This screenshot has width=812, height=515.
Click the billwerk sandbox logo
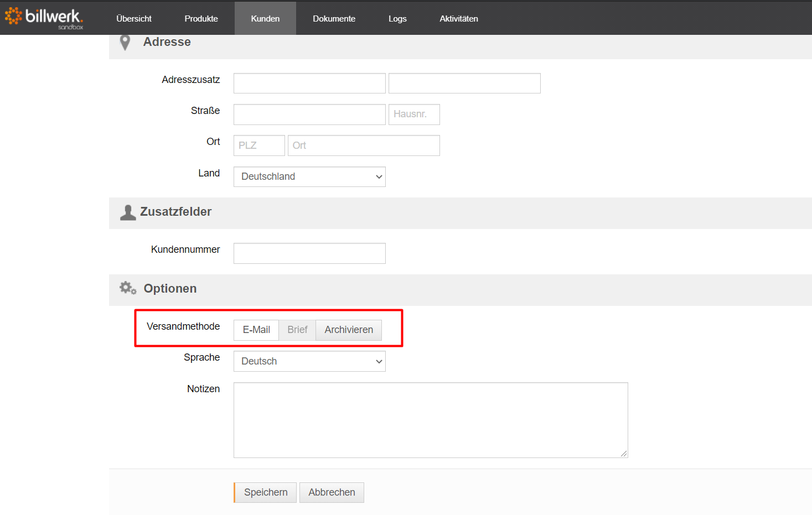click(x=44, y=18)
